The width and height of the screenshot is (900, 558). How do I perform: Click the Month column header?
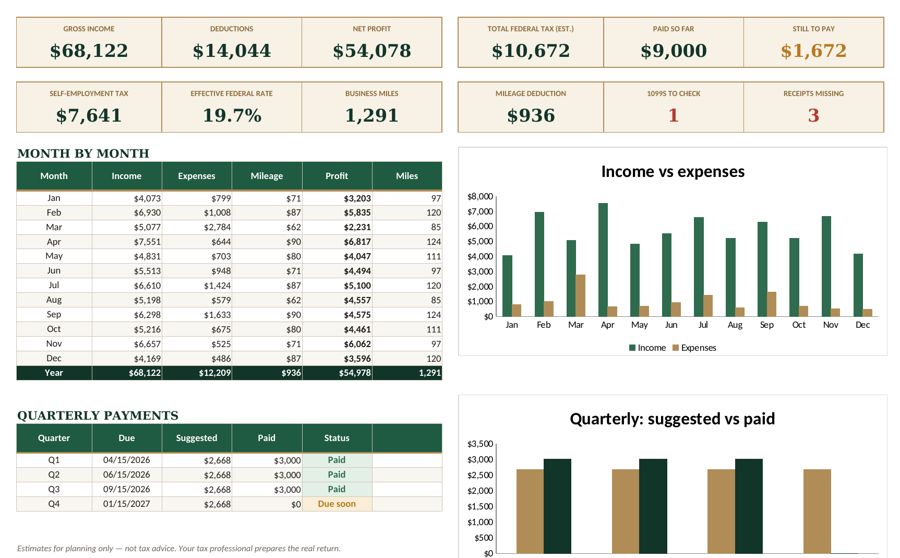(x=54, y=176)
